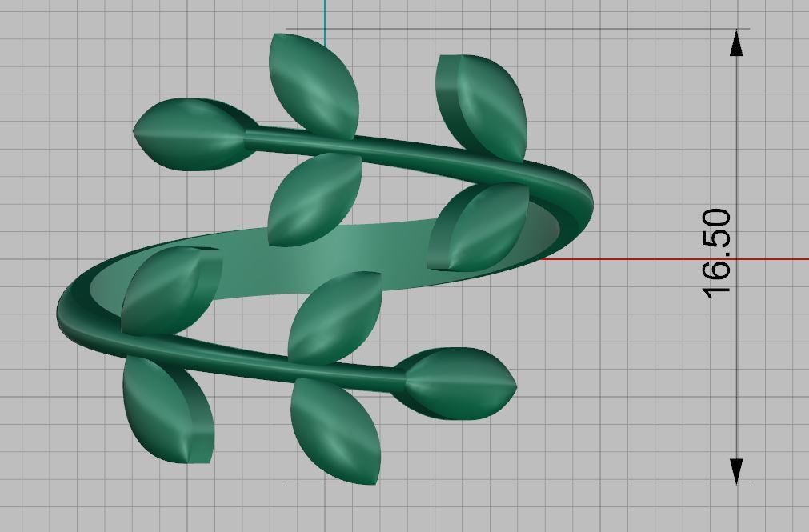This screenshot has height=532, width=809.
Task: Click the upper arrowhead of dimension line
Action: pyautogui.click(x=737, y=42)
